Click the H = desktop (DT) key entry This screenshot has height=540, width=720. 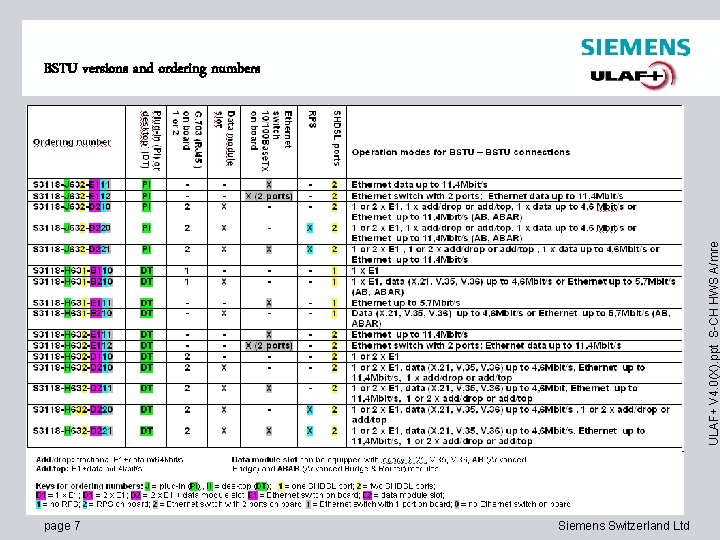[x=239, y=486]
